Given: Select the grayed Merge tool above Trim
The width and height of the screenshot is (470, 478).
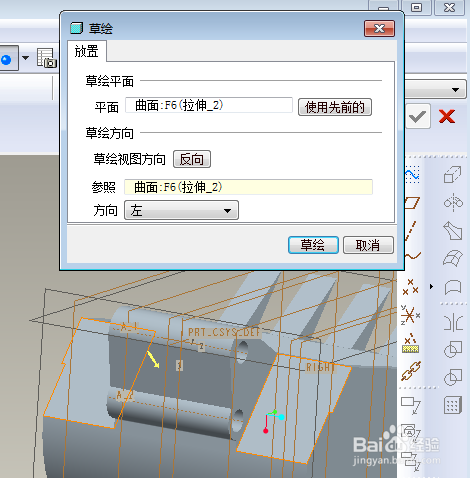Looking at the screenshot, I should [x=453, y=349].
